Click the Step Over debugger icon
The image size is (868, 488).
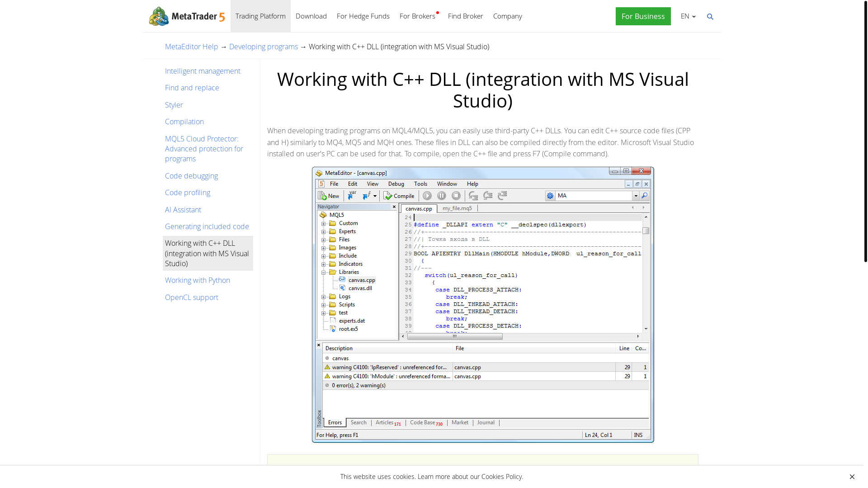[488, 196]
